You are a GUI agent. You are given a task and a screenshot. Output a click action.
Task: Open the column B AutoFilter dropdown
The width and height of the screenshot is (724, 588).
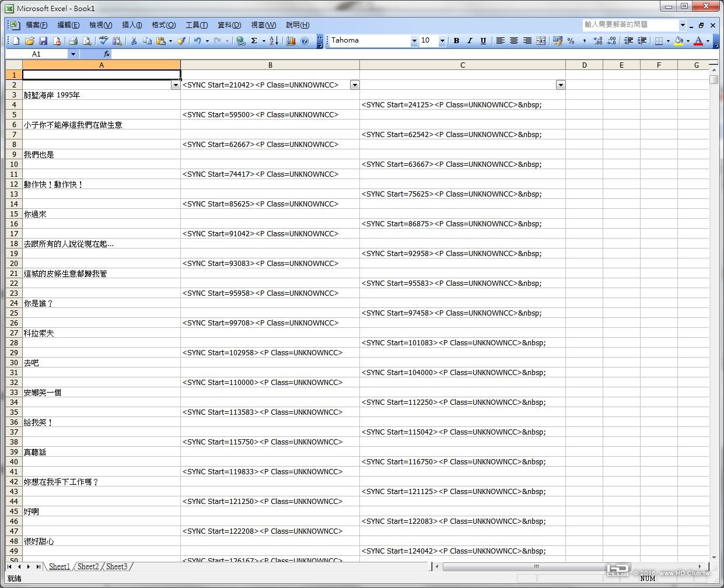(x=355, y=85)
